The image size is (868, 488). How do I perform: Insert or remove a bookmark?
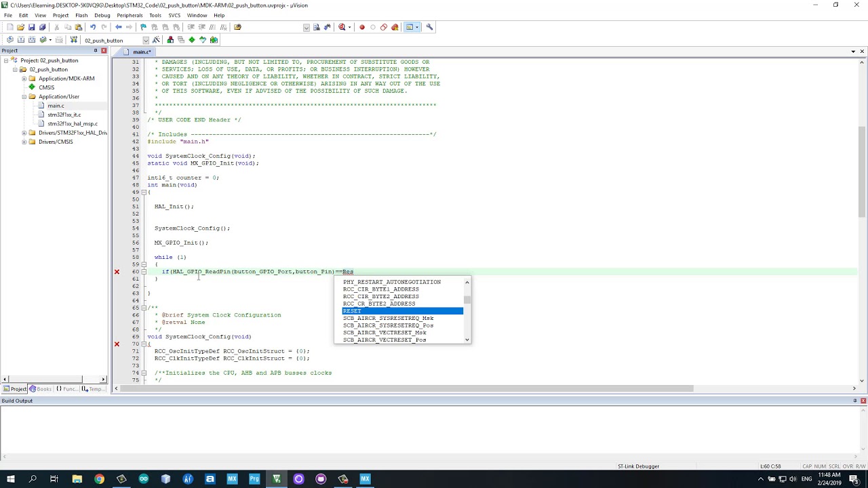click(x=143, y=27)
